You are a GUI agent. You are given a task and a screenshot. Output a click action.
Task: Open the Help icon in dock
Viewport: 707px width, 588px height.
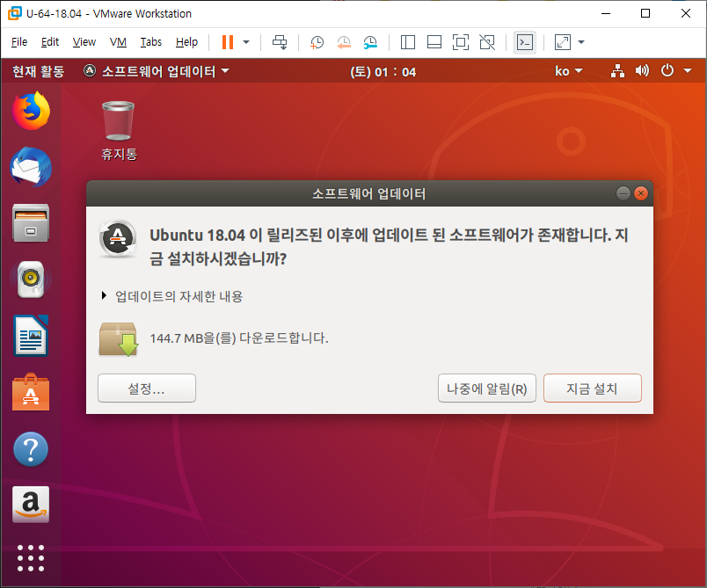(31, 449)
